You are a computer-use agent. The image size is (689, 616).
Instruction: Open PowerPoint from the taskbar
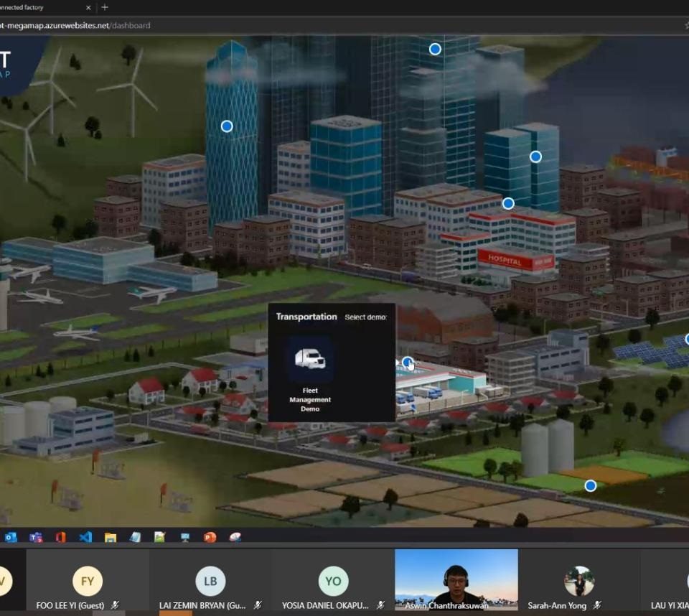click(210, 537)
